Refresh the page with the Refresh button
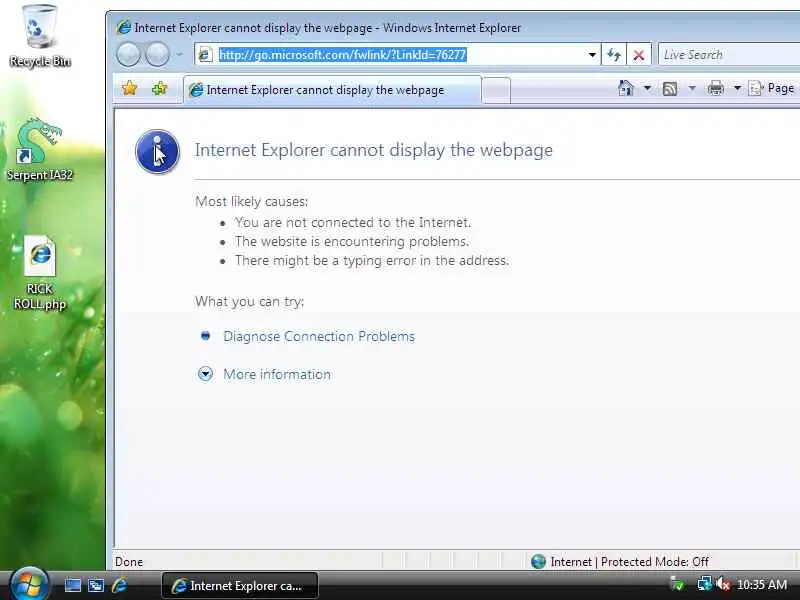Screen dimensions: 800x600 614,55
